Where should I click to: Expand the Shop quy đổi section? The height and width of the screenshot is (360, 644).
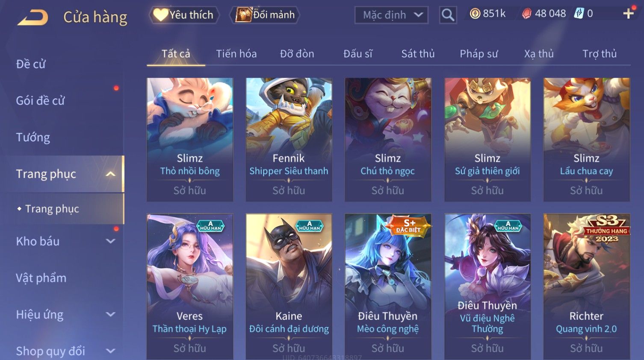[111, 351]
